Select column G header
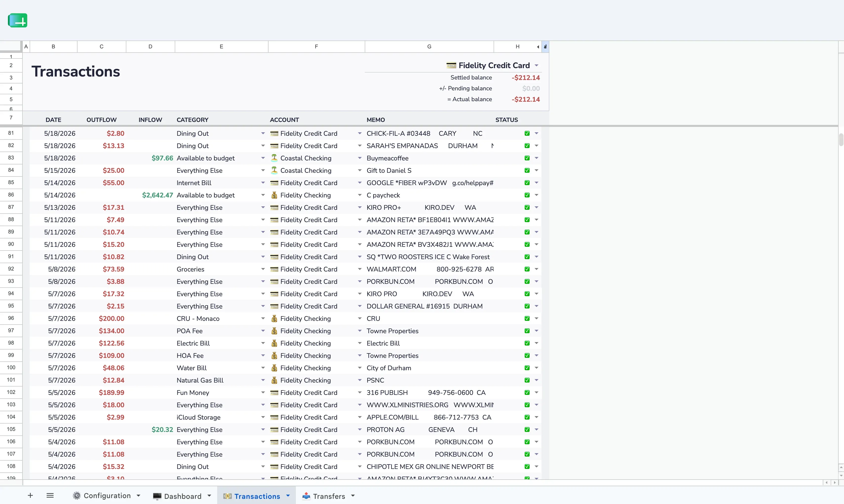The width and height of the screenshot is (844, 504). pyautogui.click(x=429, y=47)
